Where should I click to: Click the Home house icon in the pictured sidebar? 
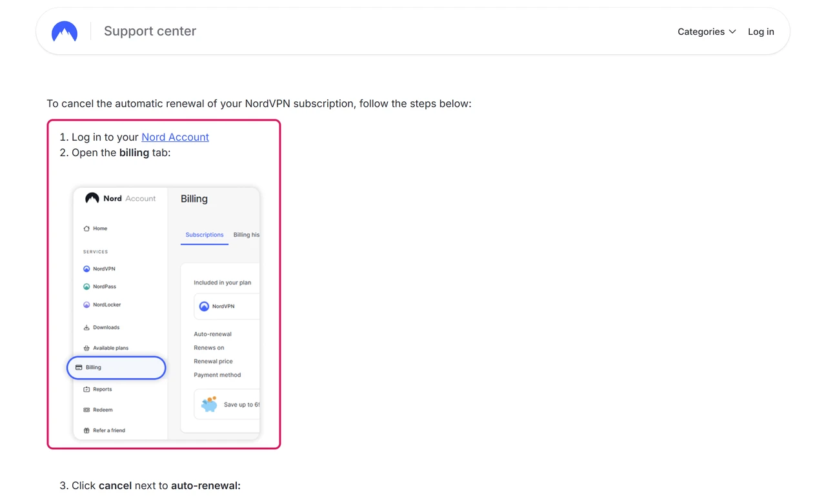[x=86, y=228]
